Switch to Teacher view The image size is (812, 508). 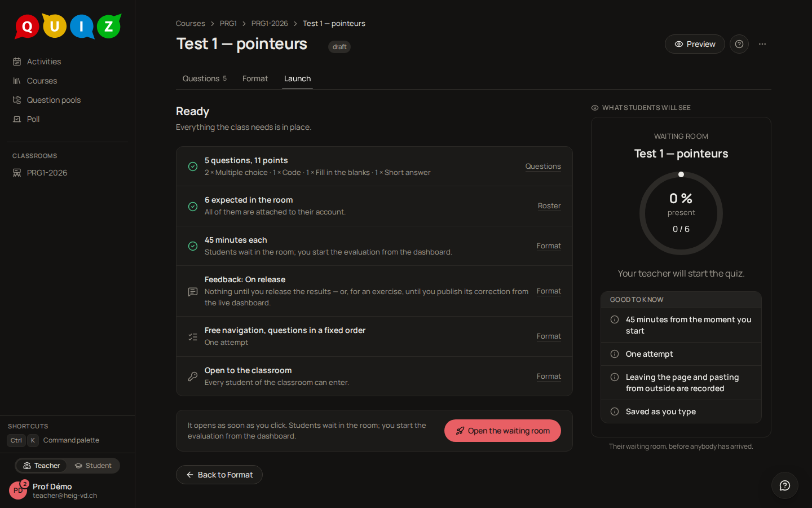tap(42, 466)
